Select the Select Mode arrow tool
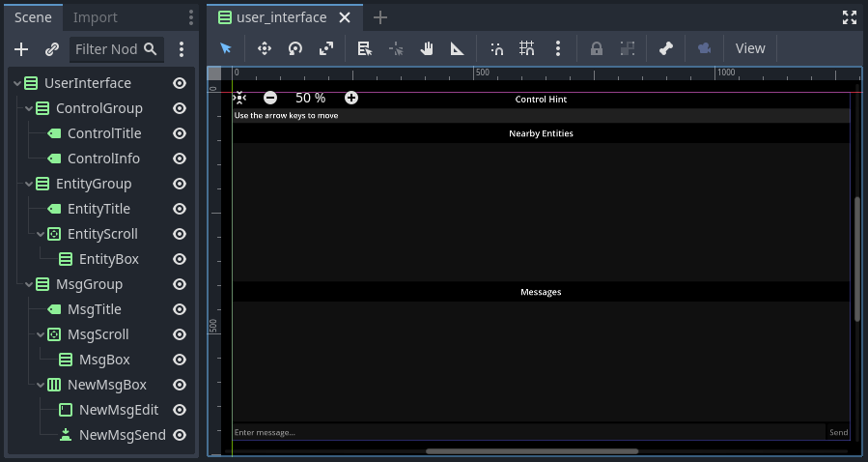The width and height of the screenshot is (868, 462). 226,48
